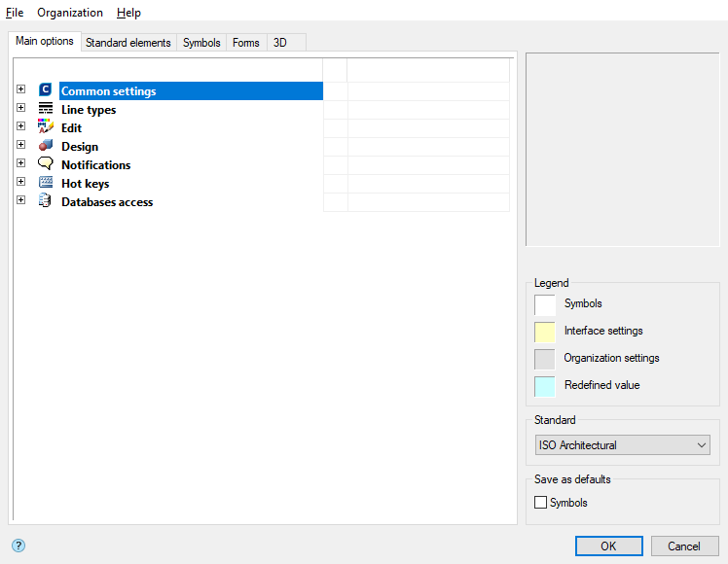
Task: Open the Organization menu
Action: [70, 13]
